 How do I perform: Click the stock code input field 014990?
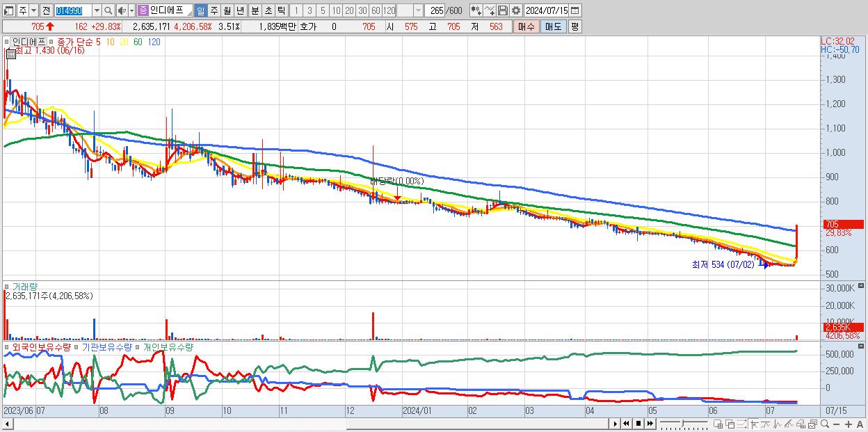point(73,10)
